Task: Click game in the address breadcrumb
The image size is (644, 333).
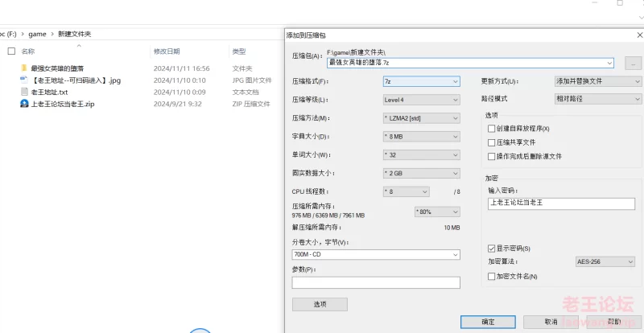Action: [37, 34]
